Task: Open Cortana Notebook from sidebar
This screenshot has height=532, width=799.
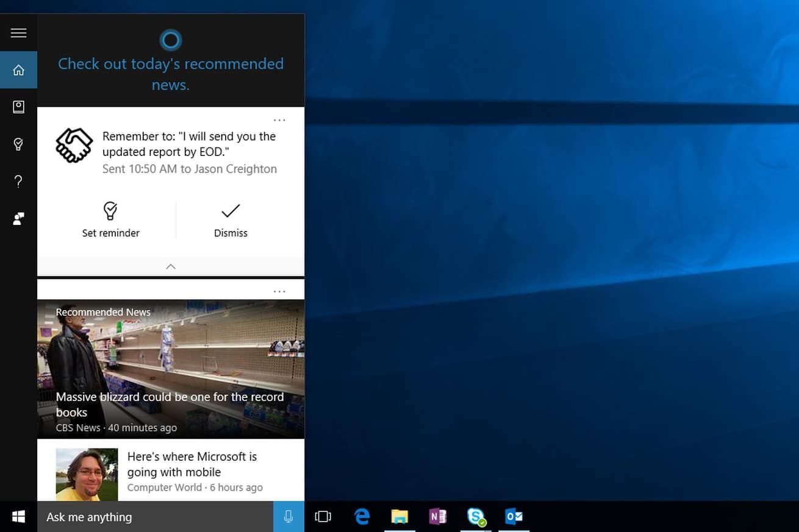Action: pyautogui.click(x=18, y=107)
